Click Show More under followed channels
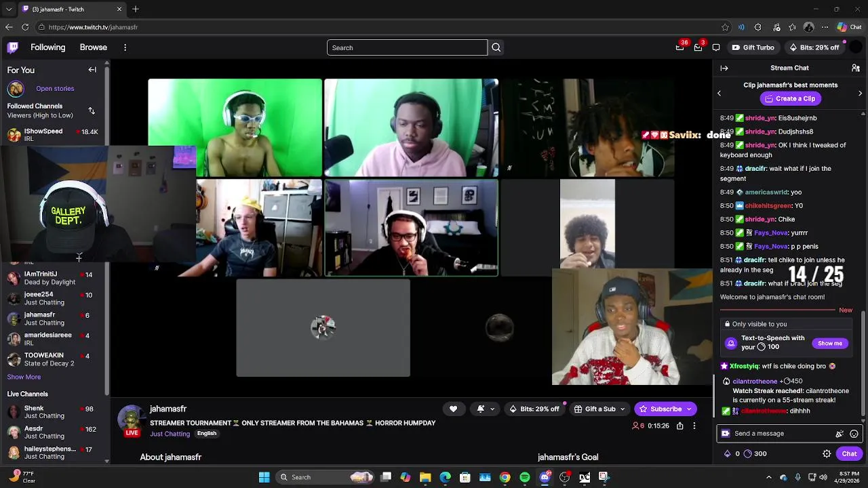The height and width of the screenshot is (488, 868). pyautogui.click(x=24, y=377)
